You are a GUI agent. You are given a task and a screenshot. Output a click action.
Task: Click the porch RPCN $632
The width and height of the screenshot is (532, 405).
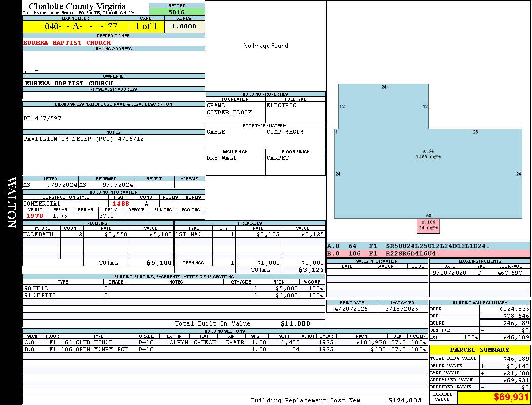coord(378,349)
